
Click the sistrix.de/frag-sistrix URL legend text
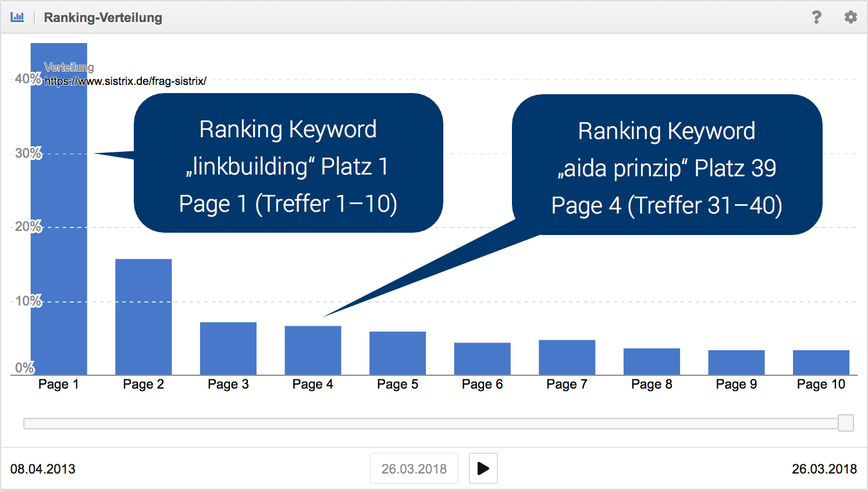[125, 81]
